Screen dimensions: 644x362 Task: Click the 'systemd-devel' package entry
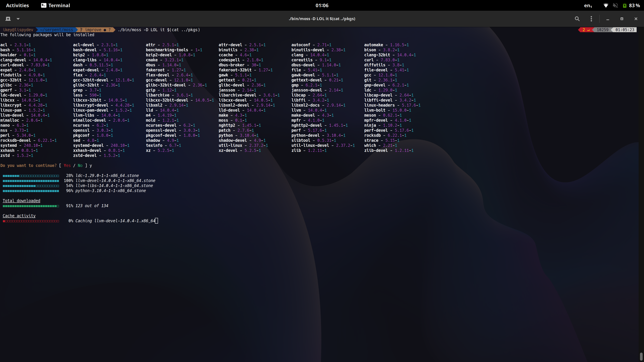coord(101,145)
